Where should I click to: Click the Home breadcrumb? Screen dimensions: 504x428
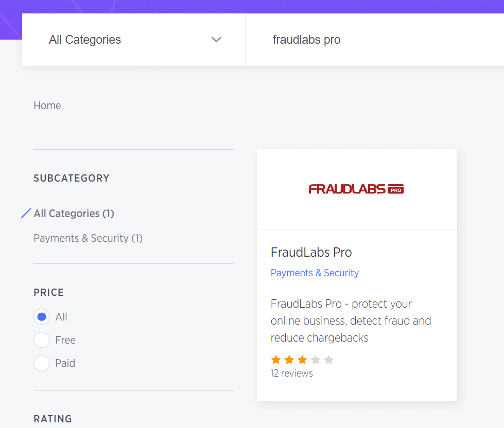47,105
